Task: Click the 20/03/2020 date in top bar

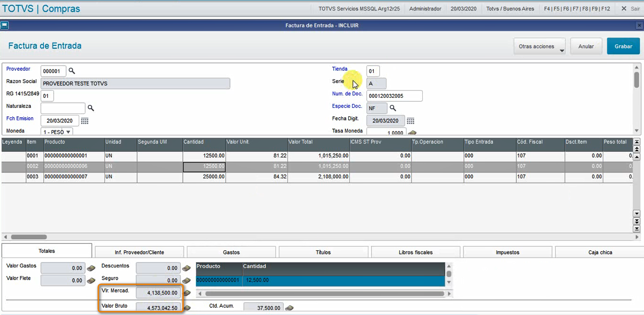Action: pyautogui.click(x=464, y=9)
